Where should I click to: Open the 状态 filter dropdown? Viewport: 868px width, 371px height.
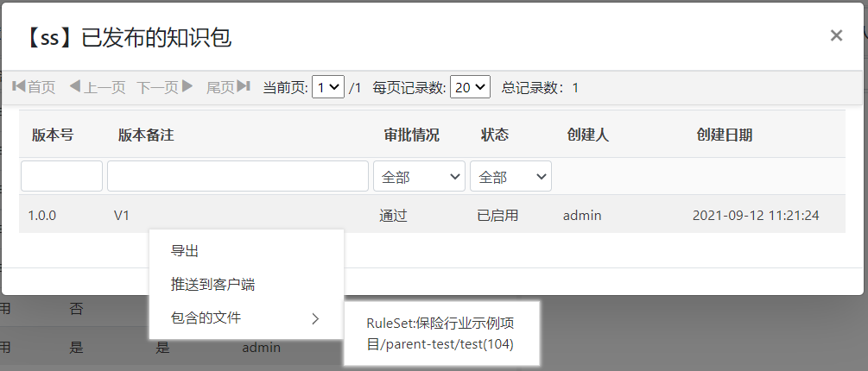(x=510, y=176)
